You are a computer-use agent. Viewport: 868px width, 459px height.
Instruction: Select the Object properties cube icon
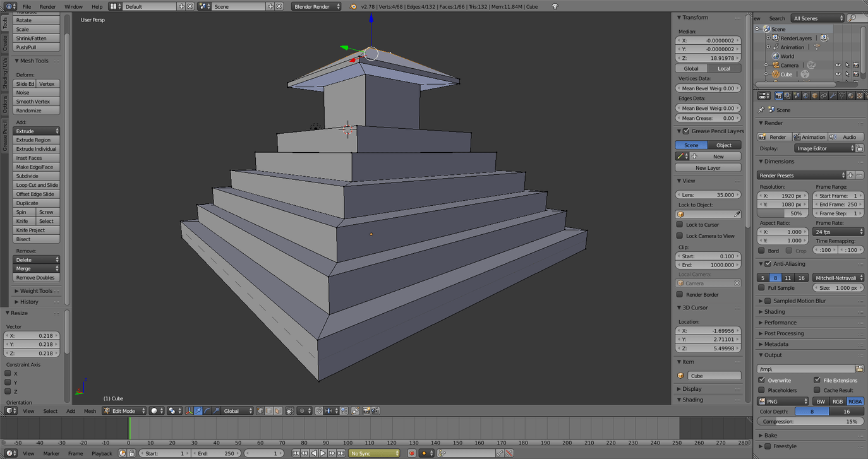(x=815, y=96)
